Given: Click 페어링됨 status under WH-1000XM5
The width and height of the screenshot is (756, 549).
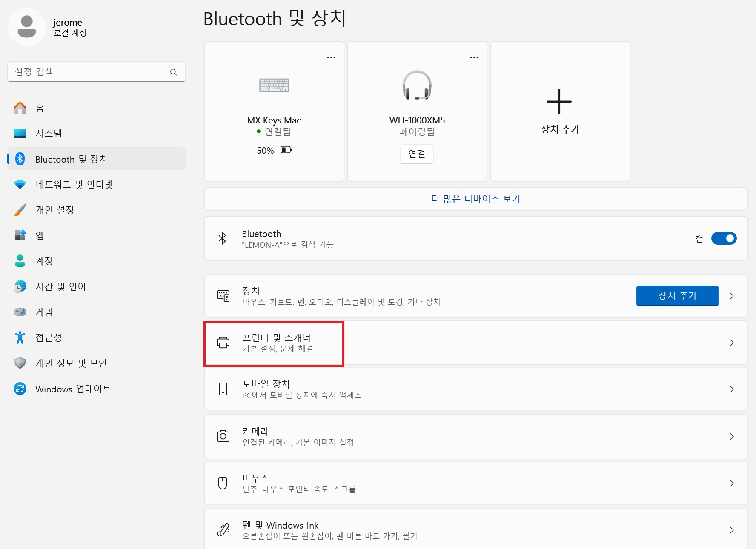Looking at the screenshot, I should (x=417, y=132).
